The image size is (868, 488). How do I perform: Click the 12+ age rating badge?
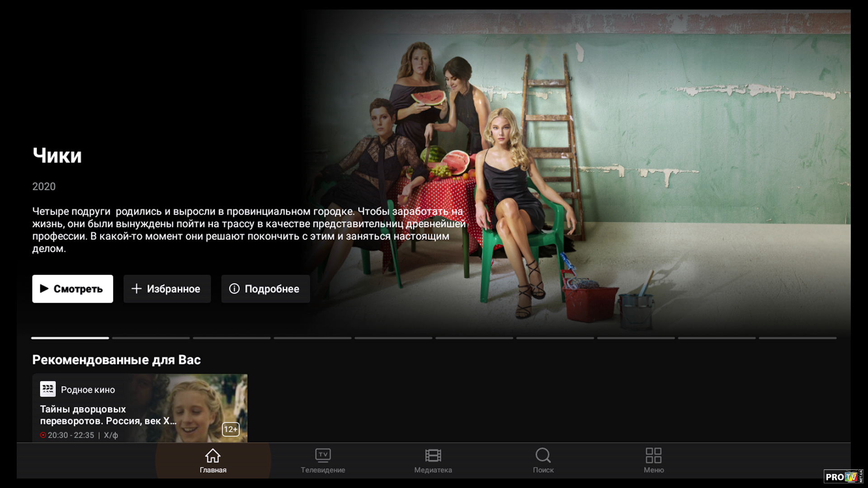coord(231,429)
